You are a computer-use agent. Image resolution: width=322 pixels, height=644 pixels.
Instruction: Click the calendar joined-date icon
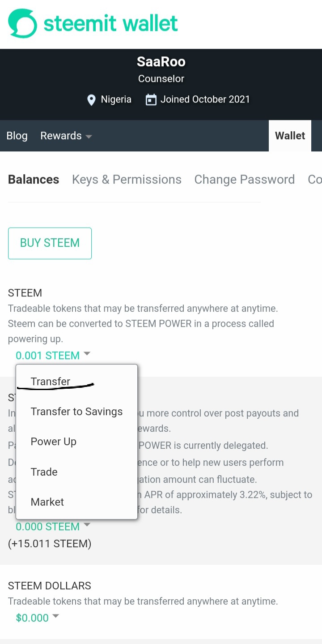tap(151, 99)
